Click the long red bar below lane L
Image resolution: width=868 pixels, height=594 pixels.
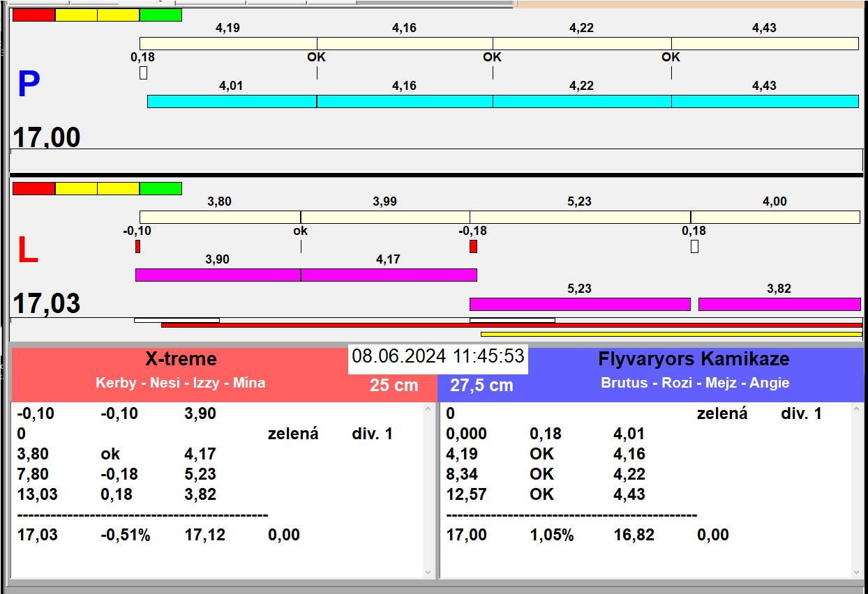click(511, 326)
